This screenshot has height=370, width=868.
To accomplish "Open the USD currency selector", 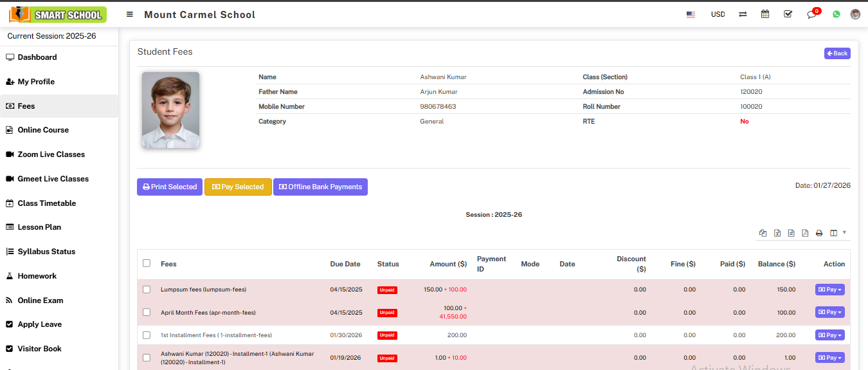I will [x=718, y=14].
